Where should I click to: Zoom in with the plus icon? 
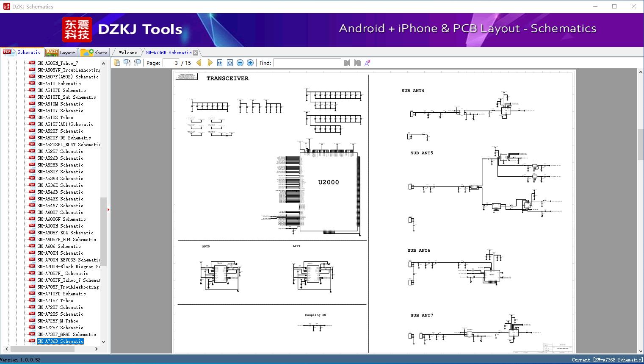250,63
